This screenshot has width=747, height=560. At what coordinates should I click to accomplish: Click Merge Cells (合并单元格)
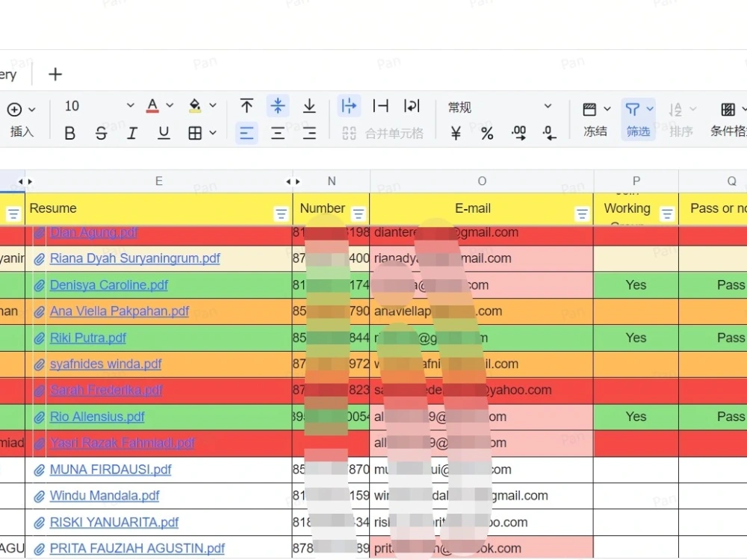coord(383,134)
